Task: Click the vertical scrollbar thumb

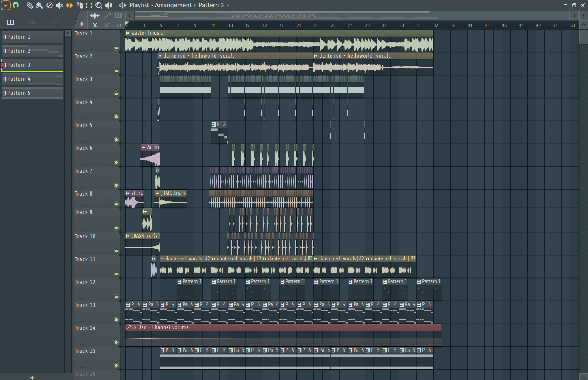Action: [583, 37]
